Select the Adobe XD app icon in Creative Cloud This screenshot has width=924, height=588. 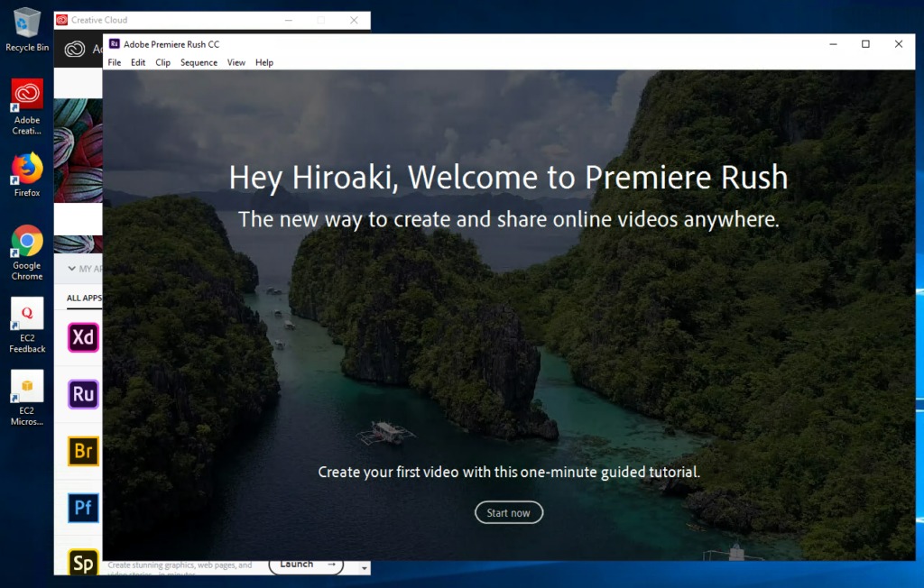coord(83,337)
